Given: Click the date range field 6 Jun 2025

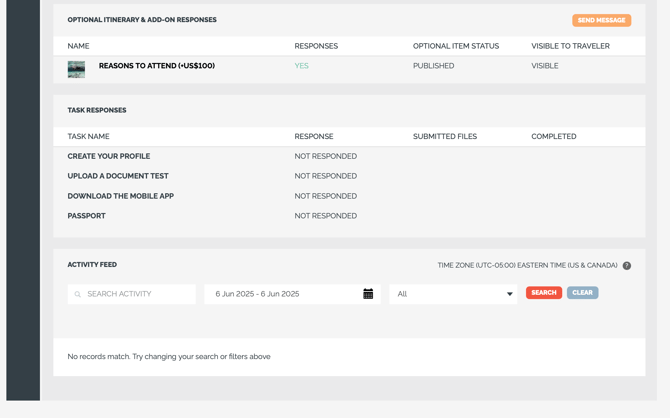Looking at the screenshot, I should pyautogui.click(x=292, y=294).
